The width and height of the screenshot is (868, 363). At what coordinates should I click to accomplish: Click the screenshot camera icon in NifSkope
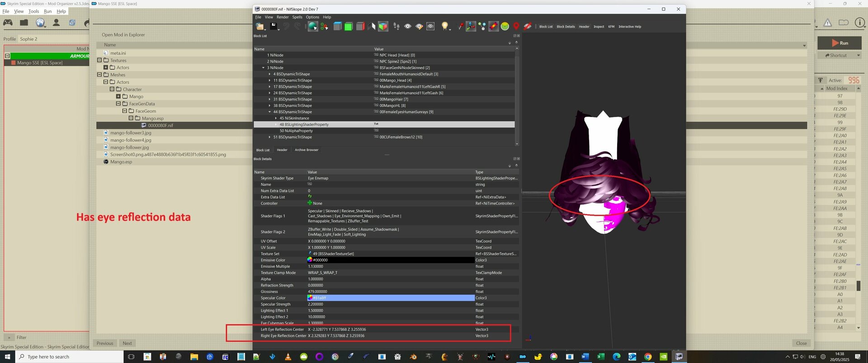pyautogui.click(x=431, y=27)
